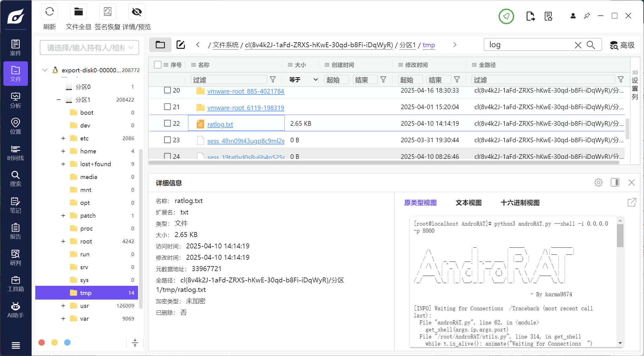This screenshot has width=644, height=356.
Task: Open the AI助手 sidebar icon
Action: [15, 310]
